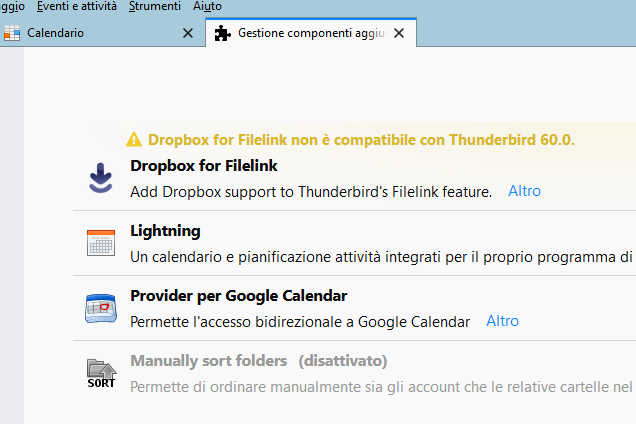Screen dimensions: 636x424
Task: Open the Strumenti menu
Action: point(155,6)
